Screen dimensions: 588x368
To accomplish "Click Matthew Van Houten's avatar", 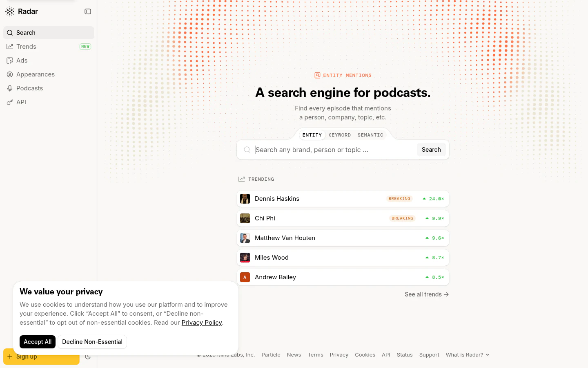I will click(x=245, y=238).
